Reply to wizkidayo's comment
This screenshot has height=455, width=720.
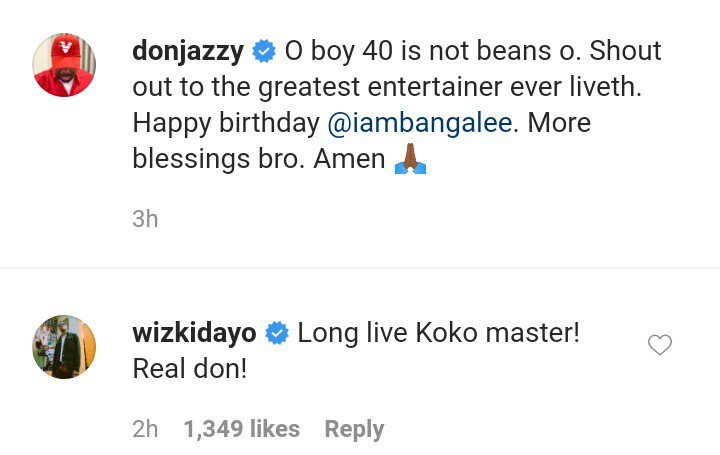354,429
